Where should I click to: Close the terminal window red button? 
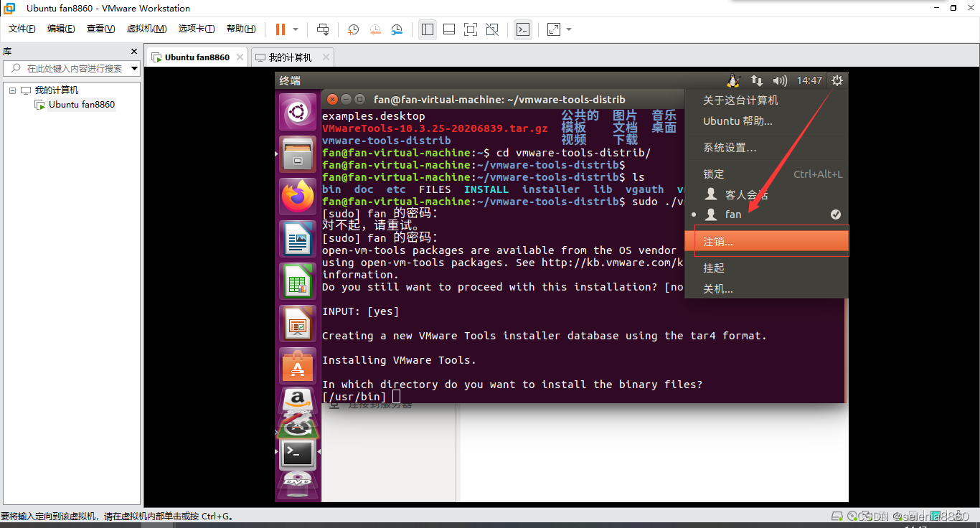332,99
